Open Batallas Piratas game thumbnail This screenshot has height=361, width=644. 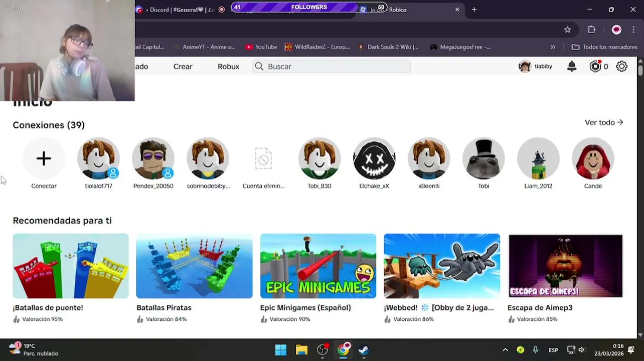195,266
